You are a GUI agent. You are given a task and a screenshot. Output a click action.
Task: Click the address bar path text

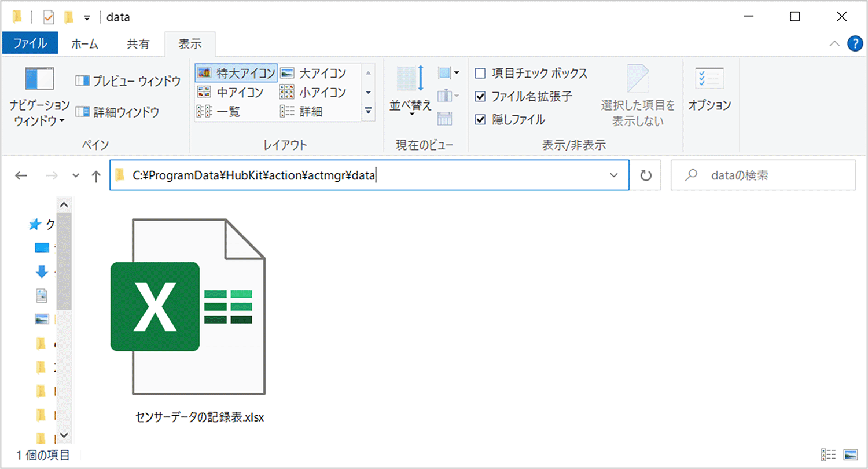pyautogui.click(x=255, y=175)
